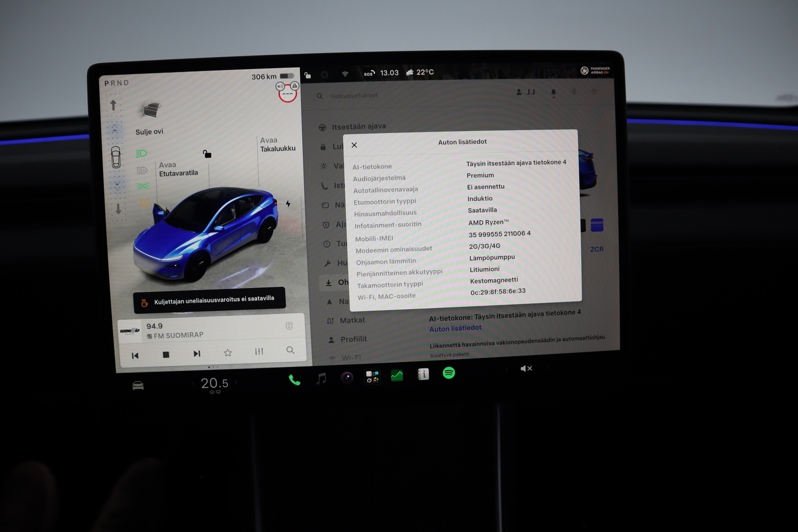Open the music note media app
The image size is (798, 532).
321,378
